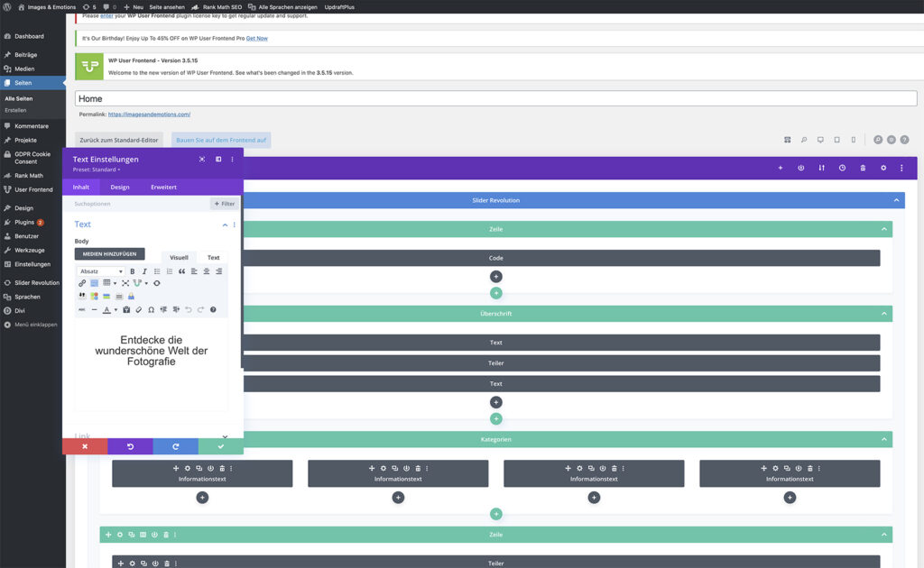Viewport: 924px width, 568px height.
Task: Switch to phone preview icon
Action: [854, 140]
